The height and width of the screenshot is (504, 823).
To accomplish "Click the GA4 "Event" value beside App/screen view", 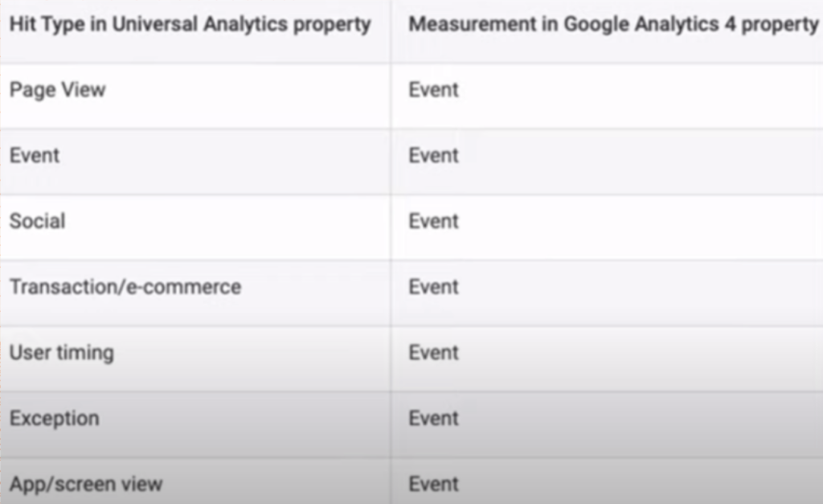I will 433,484.
